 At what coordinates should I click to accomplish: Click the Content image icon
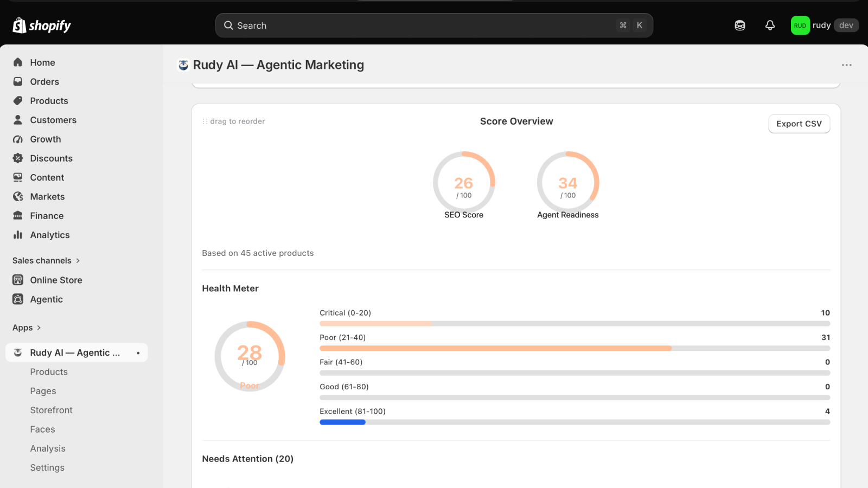18,177
